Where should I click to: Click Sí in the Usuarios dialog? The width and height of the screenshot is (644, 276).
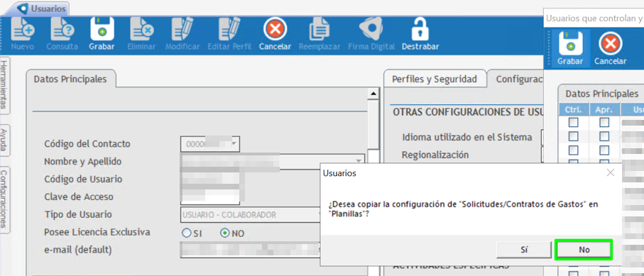[524, 250]
